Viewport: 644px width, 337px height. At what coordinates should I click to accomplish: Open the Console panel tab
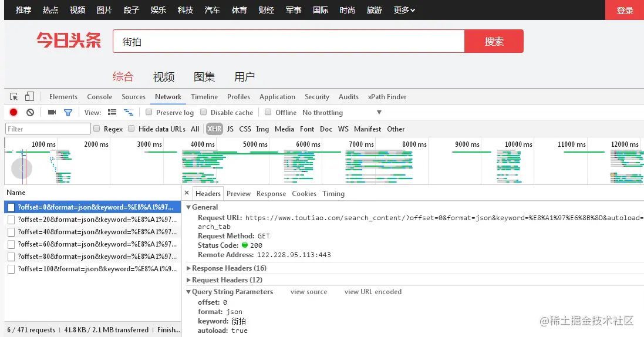99,96
